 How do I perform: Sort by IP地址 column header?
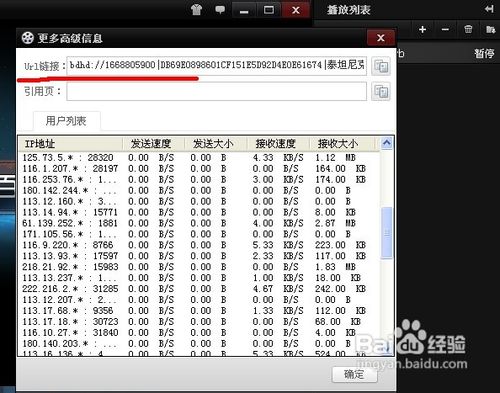(70, 144)
